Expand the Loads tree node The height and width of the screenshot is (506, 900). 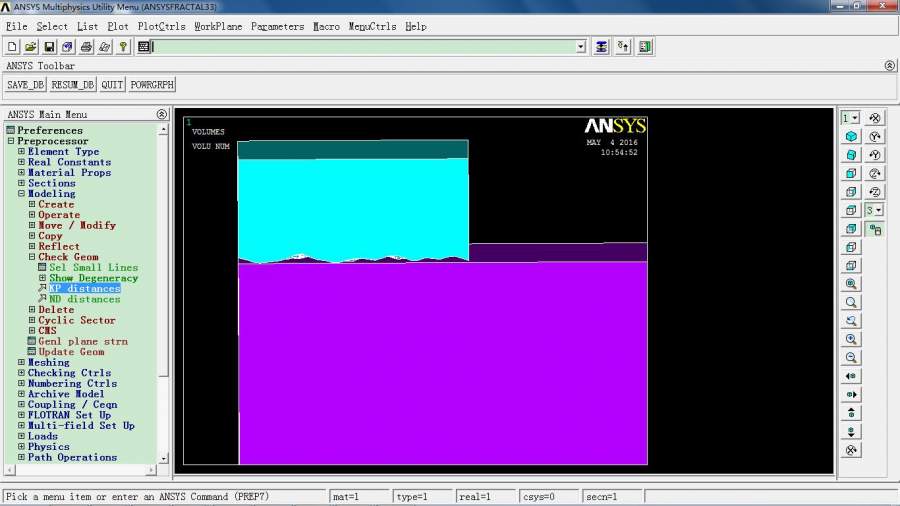click(x=21, y=436)
